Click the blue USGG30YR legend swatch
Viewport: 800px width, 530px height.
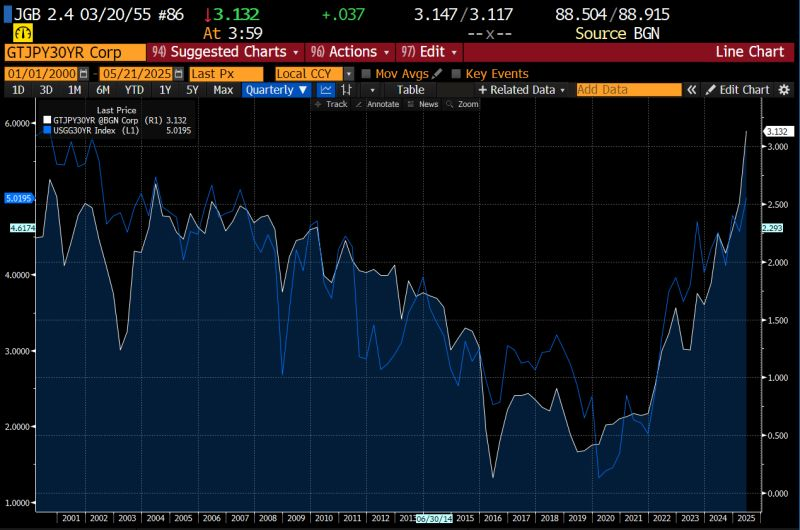point(47,131)
